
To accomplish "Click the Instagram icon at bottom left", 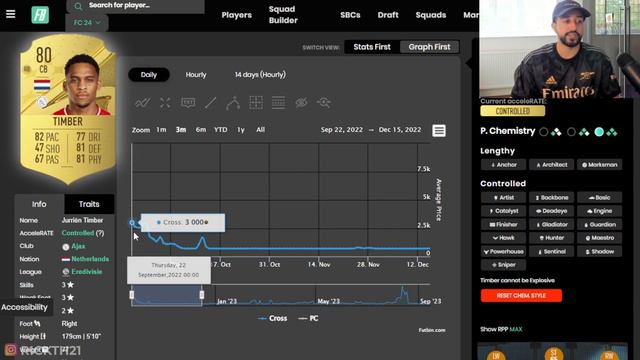I will (11, 350).
